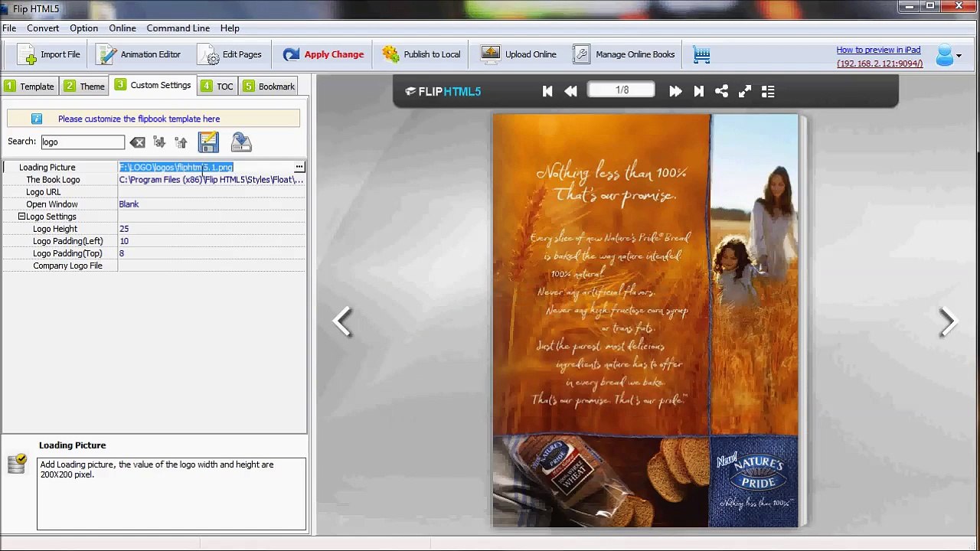
Task: Open Edit Pages tool
Action: [230, 54]
